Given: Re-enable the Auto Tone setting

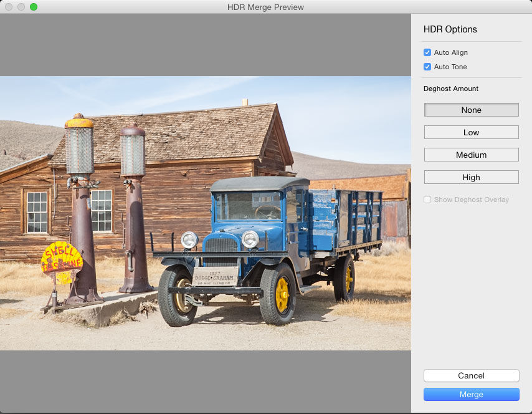Looking at the screenshot, I should (x=427, y=67).
